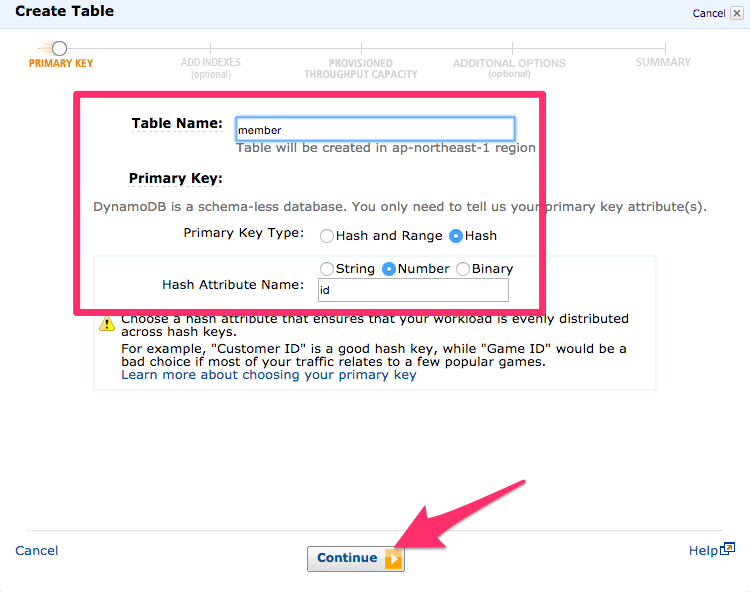This screenshot has height=592, width=750.
Task: Go to the Add Indexes step
Action: (x=211, y=68)
